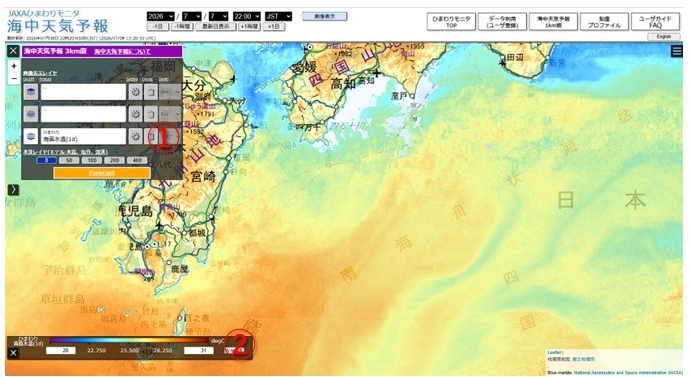Click the 水深レイヤ heading link
This screenshot has height=377, width=690.
pos(65,152)
